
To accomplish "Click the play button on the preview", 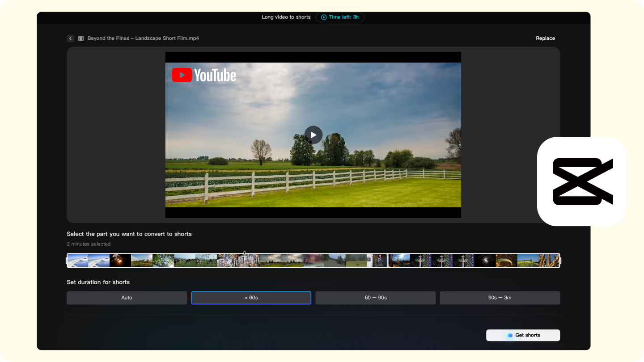I will (x=313, y=135).
